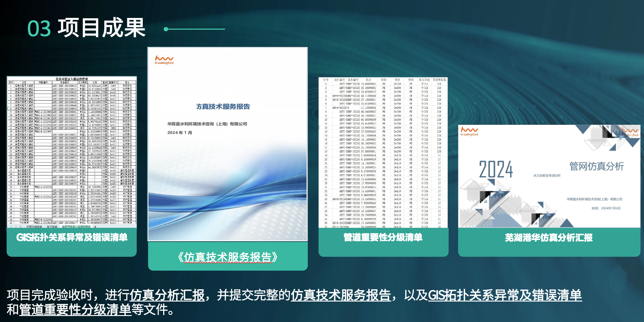
Task: Click the next sheet arrow in spreadsheet
Action: click(16, 227)
